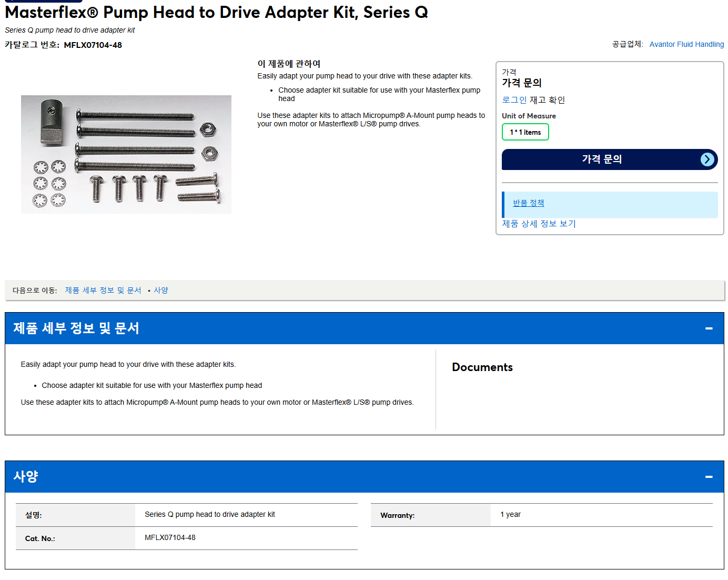Image resolution: width=728 pixels, height=580 pixels.
Task: Click the Cat. No.: label in specifications
Action: pos(40,538)
